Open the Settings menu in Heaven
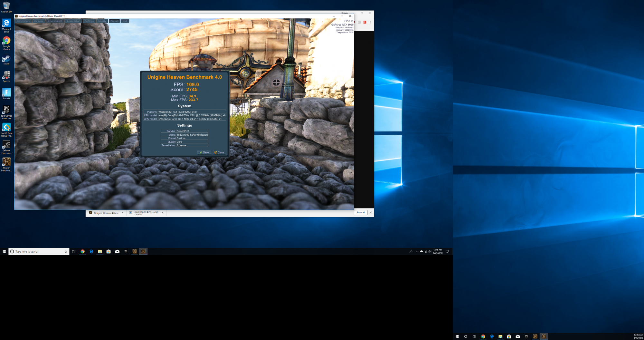This screenshot has width=644, height=340. pos(89,21)
